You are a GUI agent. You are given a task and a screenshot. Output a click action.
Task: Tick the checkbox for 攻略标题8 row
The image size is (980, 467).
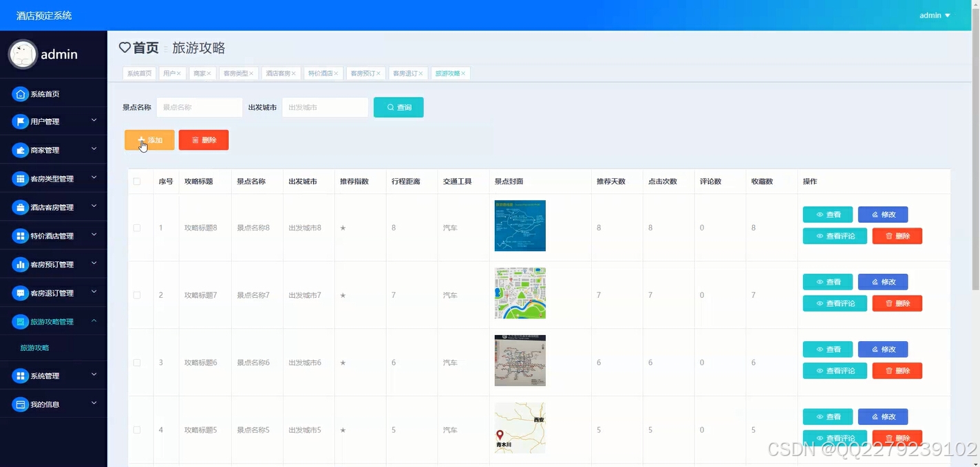[x=137, y=227]
